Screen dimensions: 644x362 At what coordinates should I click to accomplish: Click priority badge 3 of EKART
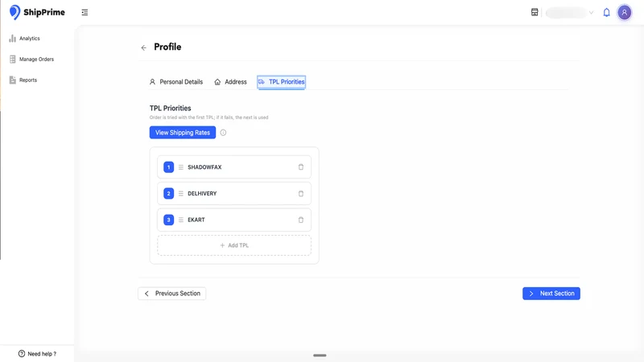(x=168, y=220)
